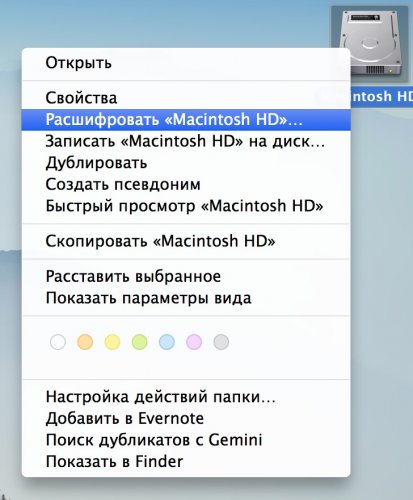The width and height of the screenshot is (413, 500).
Task: Choose Записать «Macintosh HD» на диск…
Action: click(x=186, y=141)
